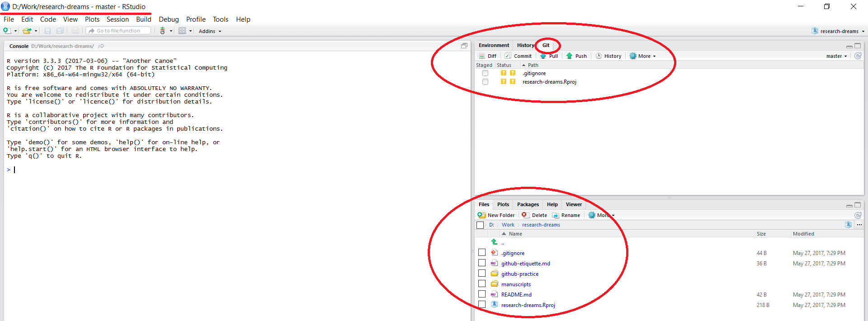Open the Build menu
The height and width of the screenshot is (321, 868).
144,19
